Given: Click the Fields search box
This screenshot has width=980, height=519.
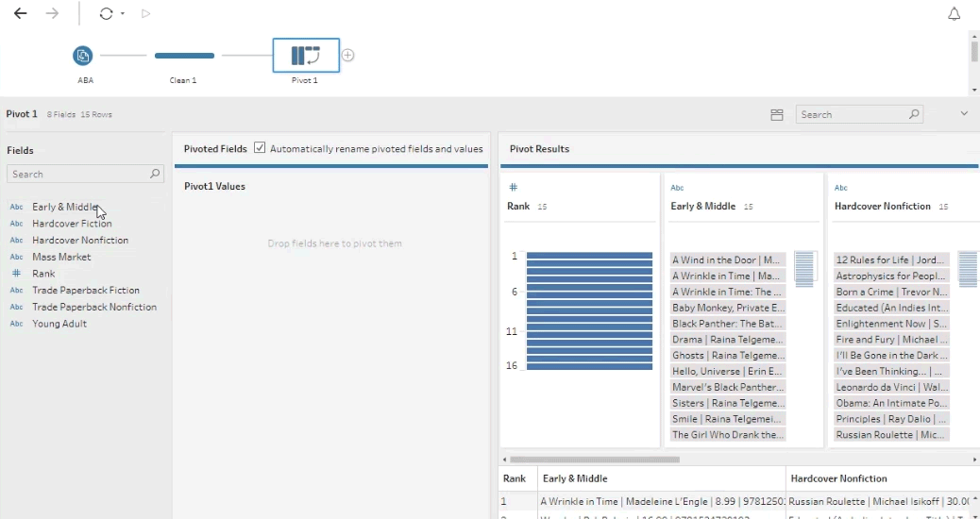Looking at the screenshot, I should (x=79, y=175).
